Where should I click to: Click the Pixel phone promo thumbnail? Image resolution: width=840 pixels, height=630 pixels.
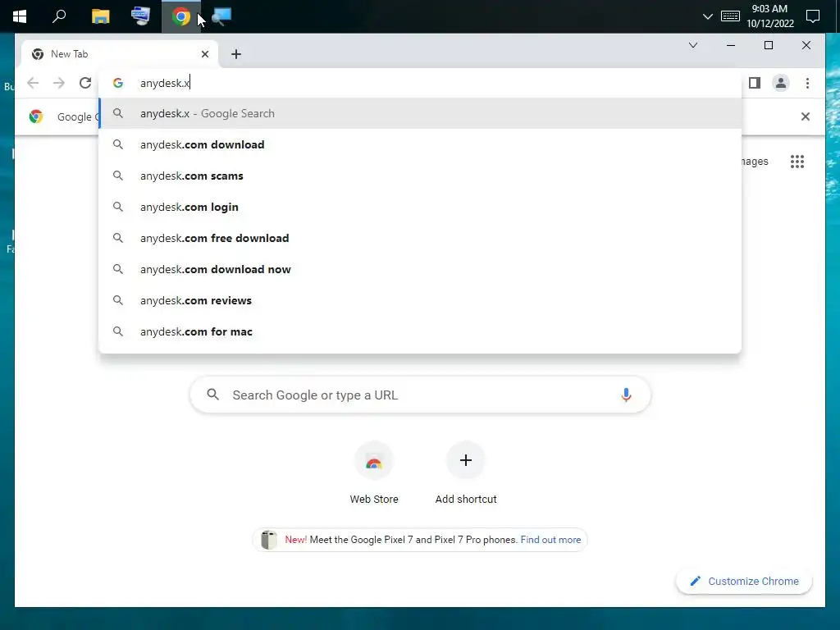[268, 540]
